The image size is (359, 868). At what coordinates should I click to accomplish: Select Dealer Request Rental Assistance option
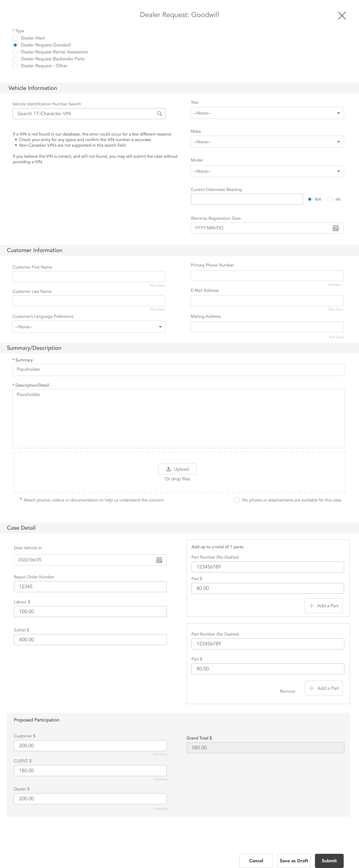point(15,52)
